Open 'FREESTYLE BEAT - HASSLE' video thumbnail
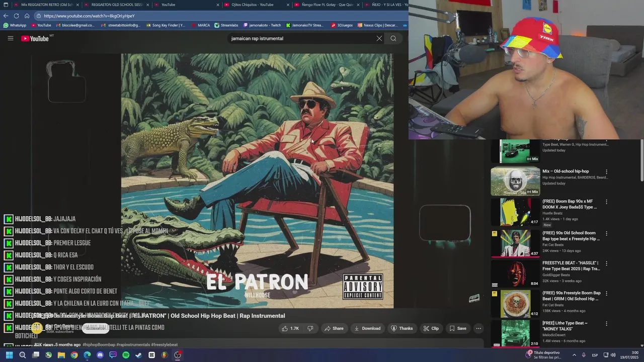The image size is (644, 362). [x=515, y=274]
